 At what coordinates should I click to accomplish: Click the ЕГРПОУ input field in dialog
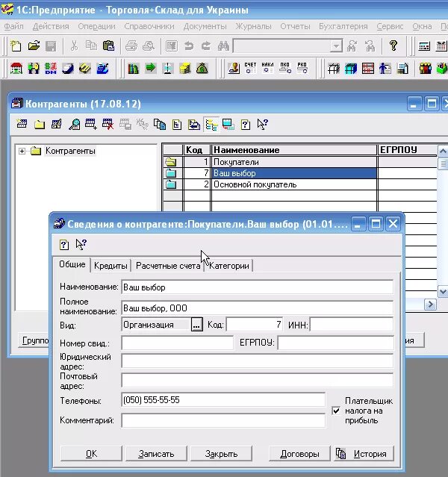(336, 343)
